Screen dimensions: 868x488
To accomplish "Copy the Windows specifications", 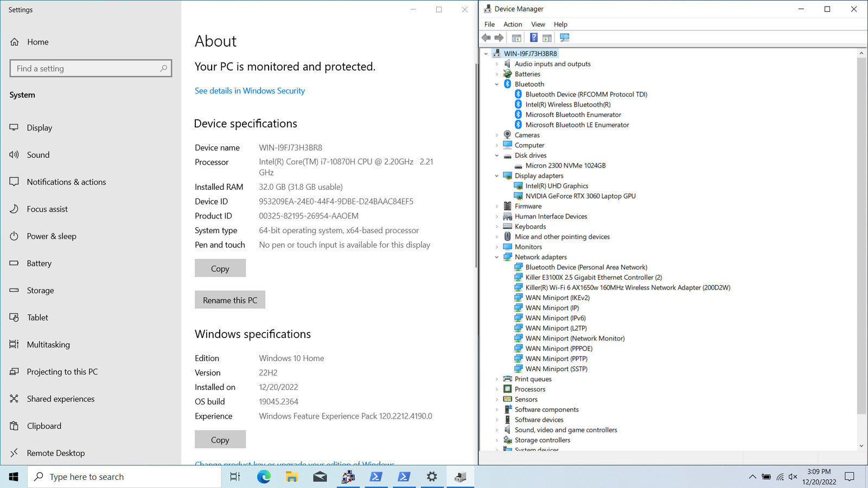I will pyautogui.click(x=220, y=440).
